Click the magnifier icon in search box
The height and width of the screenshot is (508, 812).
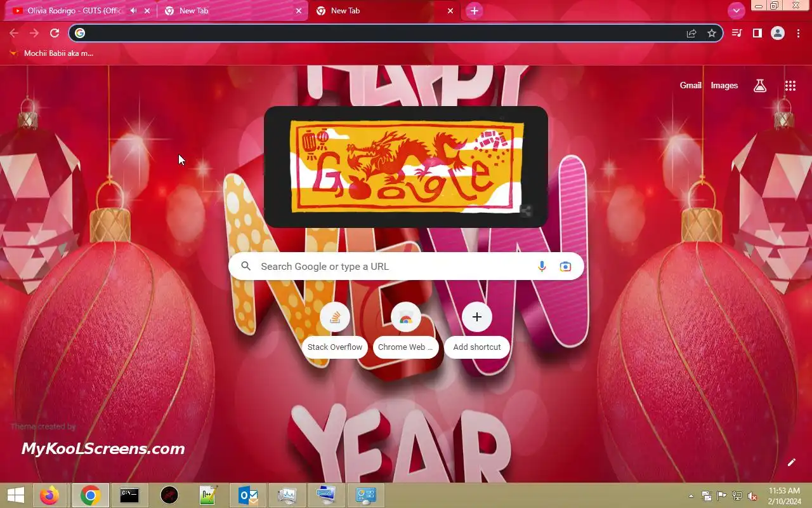coord(246,266)
